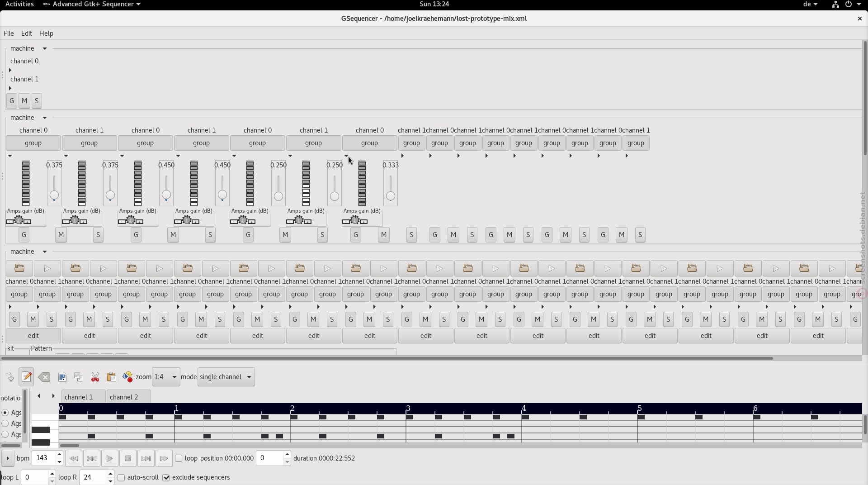
Task: Click the bpm input field showing 143
Action: [43, 458]
